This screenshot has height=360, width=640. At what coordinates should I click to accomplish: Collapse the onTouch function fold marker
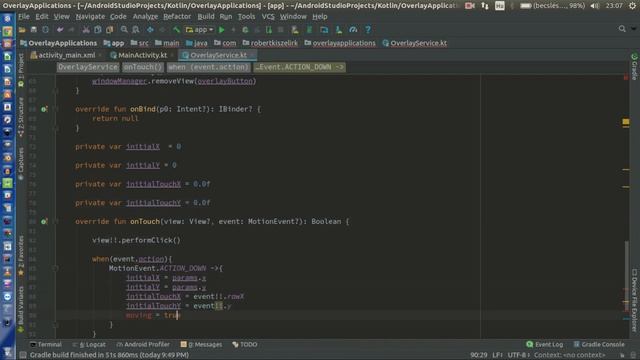point(56,222)
